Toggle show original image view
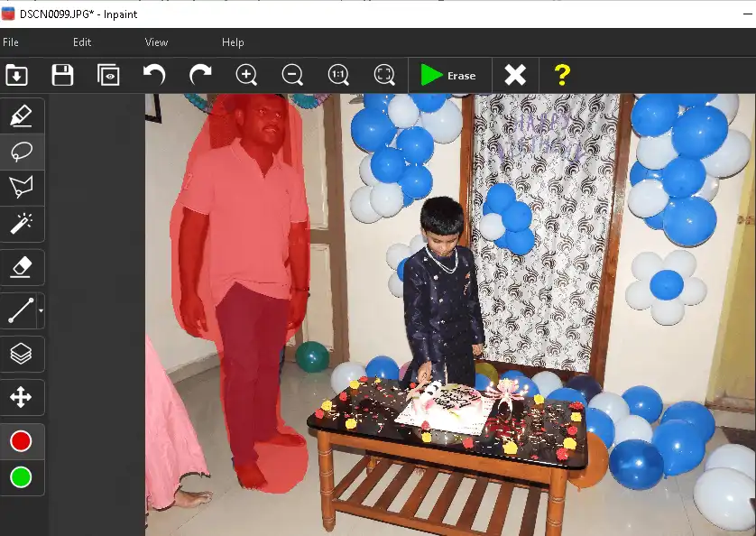Viewport: 756px width, 536px height. click(109, 75)
